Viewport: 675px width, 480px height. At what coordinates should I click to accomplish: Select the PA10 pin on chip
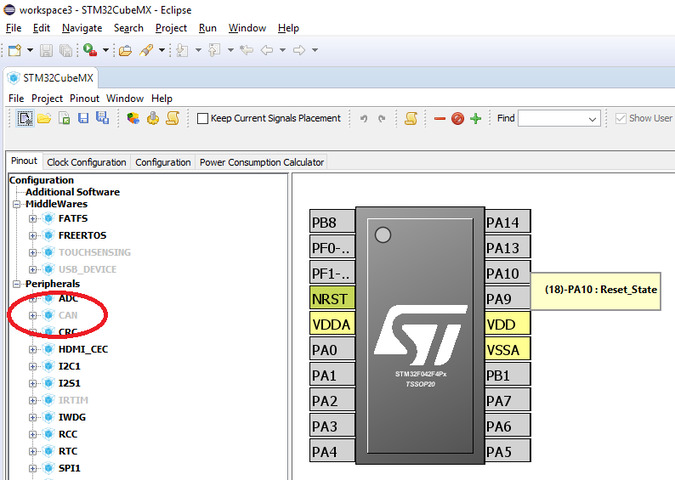(x=508, y=273)
